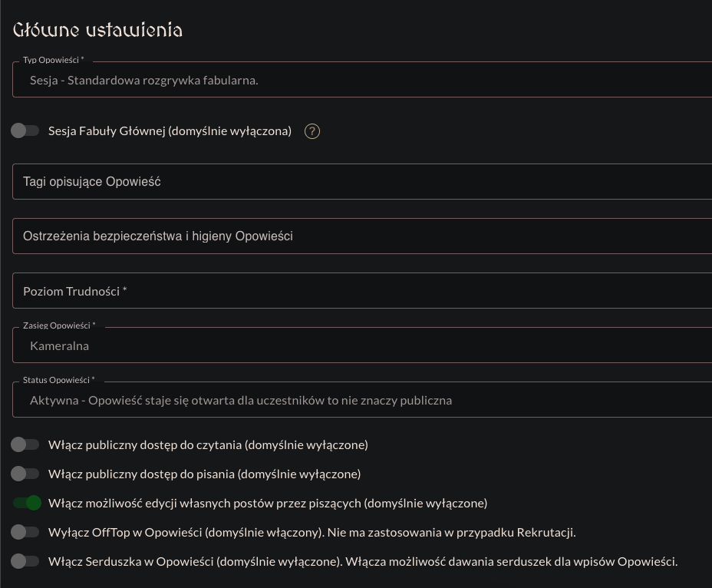Click the 'Włącz publiczny dostęp do pisania' label text
This screenshot has height=588, width=712.
(204, 474)
